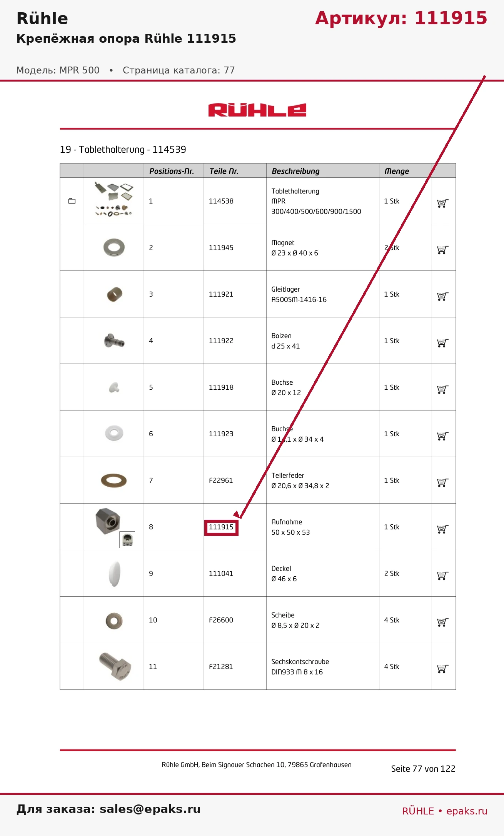Open the hex bolt F21281 thumbnail
The width and height of the screenshot is (504, 836).
(x=115, y=666)
